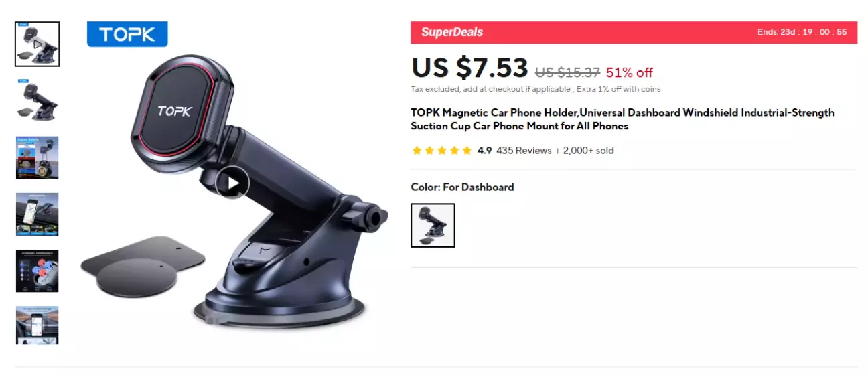Show the fourth thumbnail with phone navigation
This screenshot has height=375, width=868.
point(38,214)
